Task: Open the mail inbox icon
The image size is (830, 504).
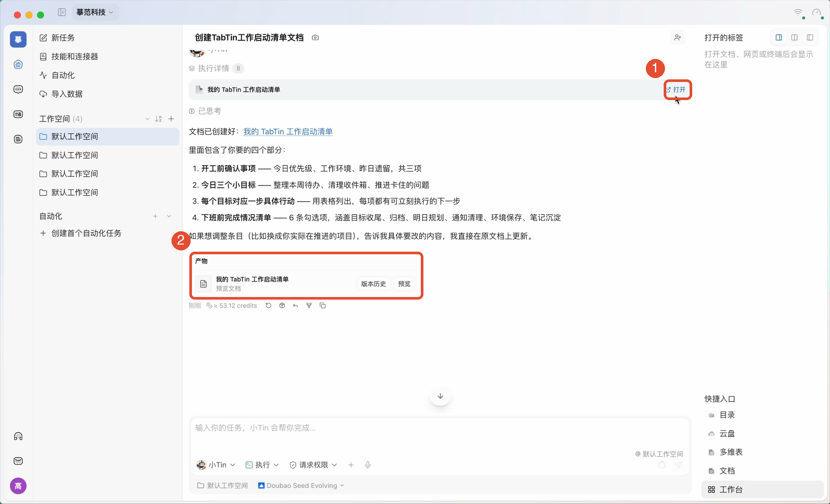Action: (18, 461)
